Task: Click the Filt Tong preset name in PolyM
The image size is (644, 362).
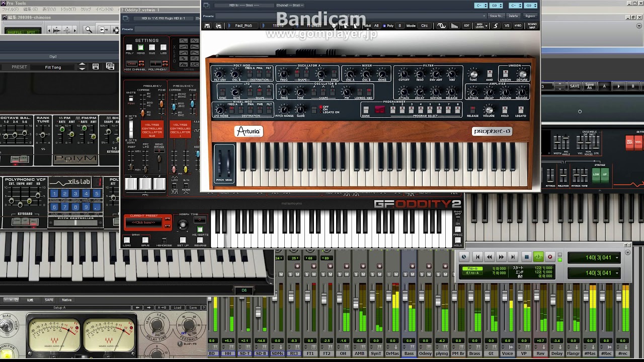Action: (53, 67)
